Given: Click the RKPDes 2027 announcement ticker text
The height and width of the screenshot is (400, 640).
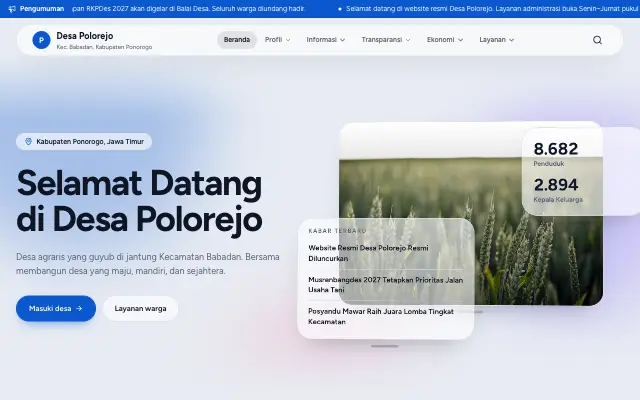Looking at the screenshot, I should click(189, 9).
